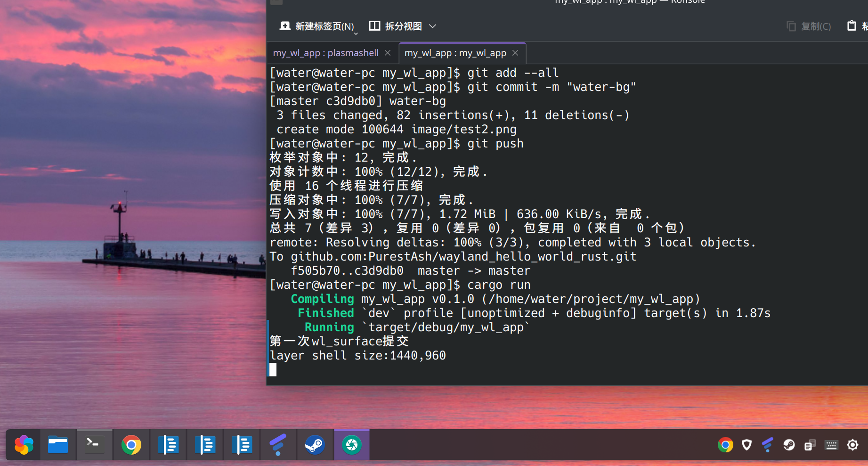Open the purple feather app in taskbar
The height and width of the screenshot is (466, 868).
[278, 445]
